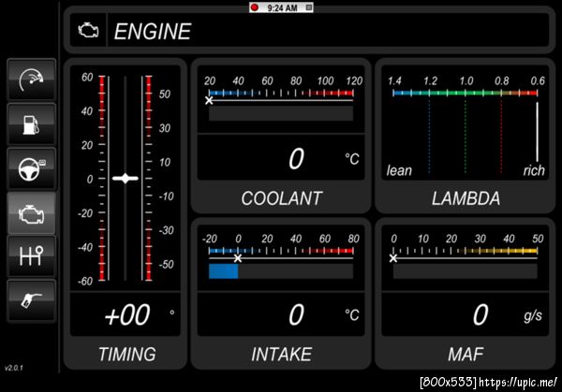The height and width of the screenshot is (392, 562).
Task: Click the small square beside 9:24 AM
Action: click(308, 7)
